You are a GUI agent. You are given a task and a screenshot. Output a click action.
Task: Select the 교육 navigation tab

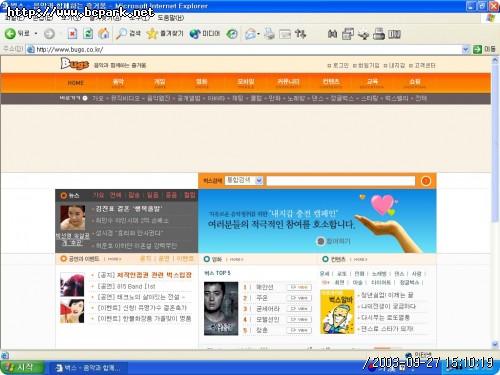point(372,83)
